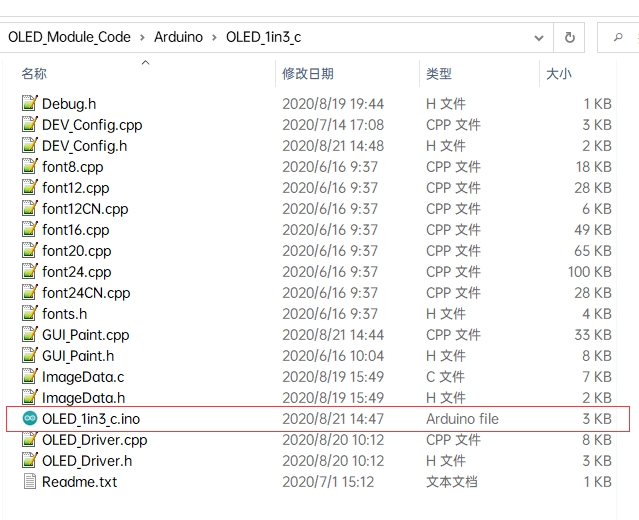Sort by the 大小 column header

(559, 74)
